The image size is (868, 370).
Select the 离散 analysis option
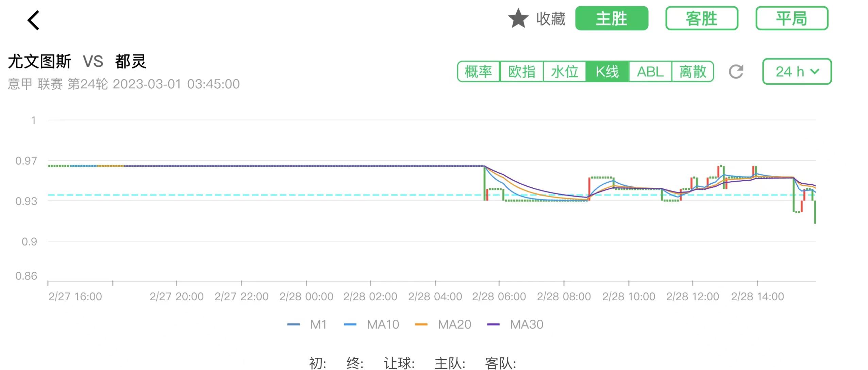point(694,71)
